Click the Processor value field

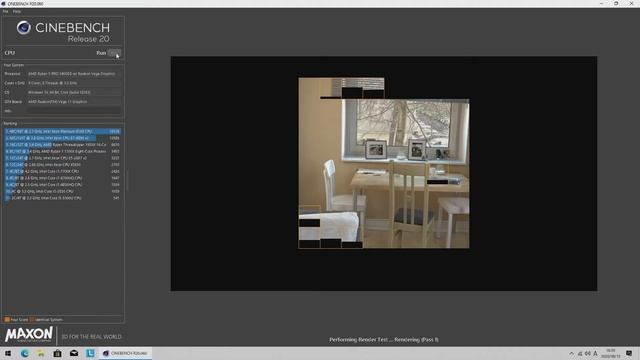pyautogui.click(x=74, y=74)
